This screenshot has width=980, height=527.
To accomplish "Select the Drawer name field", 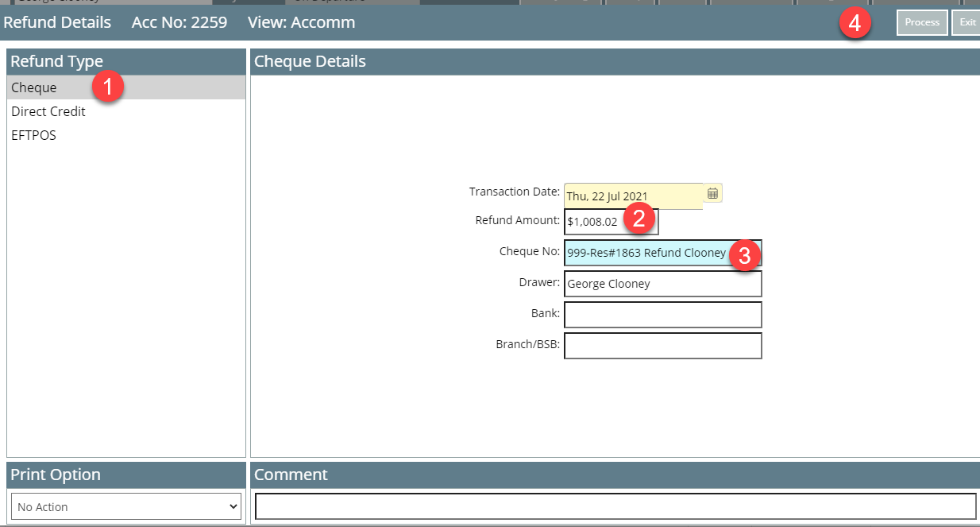I will point(662,284).
